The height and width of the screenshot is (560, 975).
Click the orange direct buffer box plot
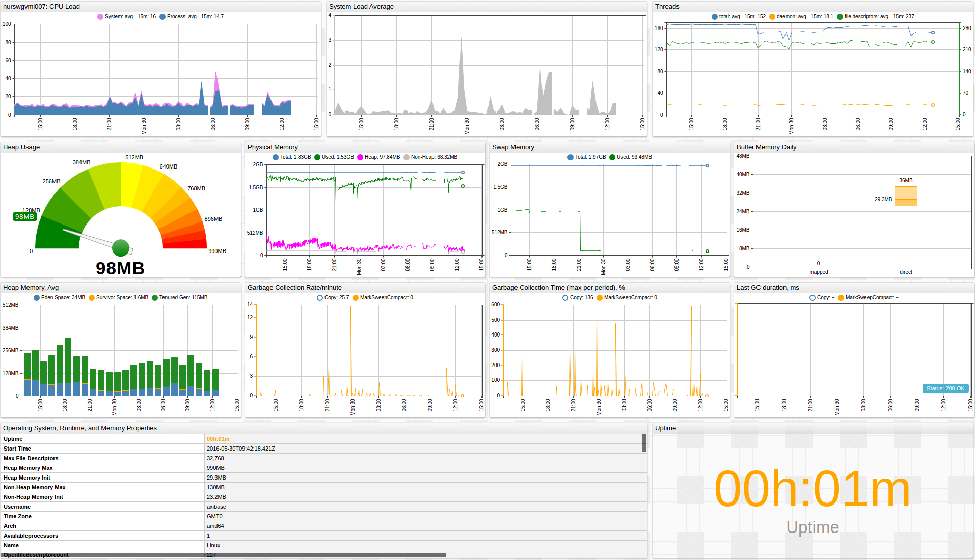click(x=906, y=196)
